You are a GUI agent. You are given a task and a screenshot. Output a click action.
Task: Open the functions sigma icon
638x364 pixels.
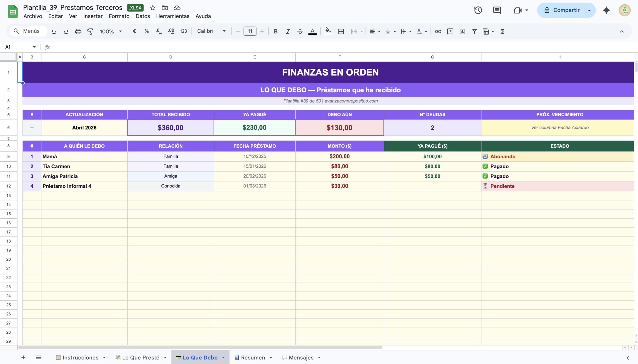(502, 31)
